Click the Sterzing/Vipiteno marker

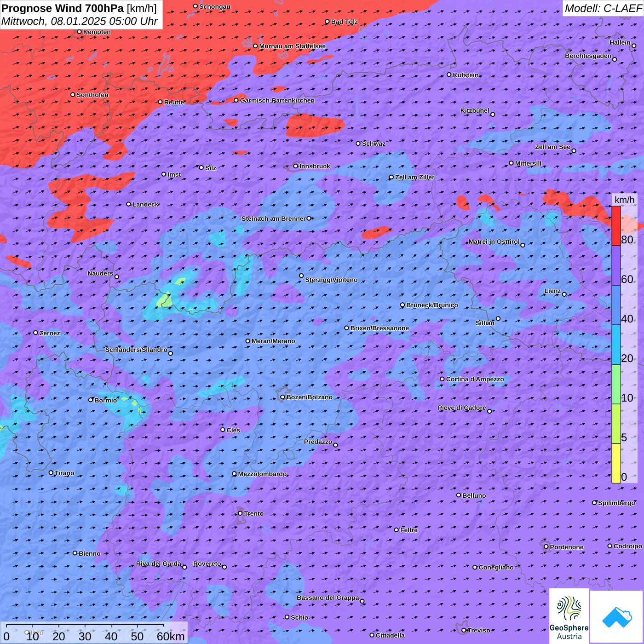coord(302,276)
